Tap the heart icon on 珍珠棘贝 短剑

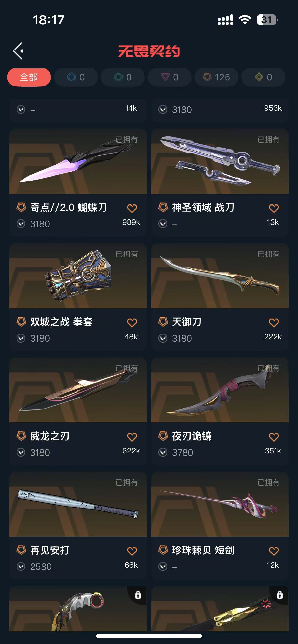coord(274,551)
